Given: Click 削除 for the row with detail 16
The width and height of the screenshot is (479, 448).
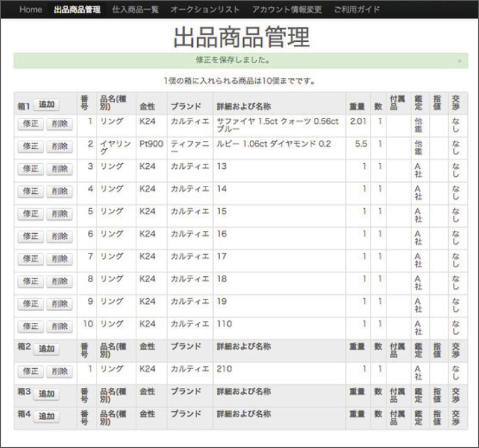Looking at the screenshot, I should click(60, 236).
